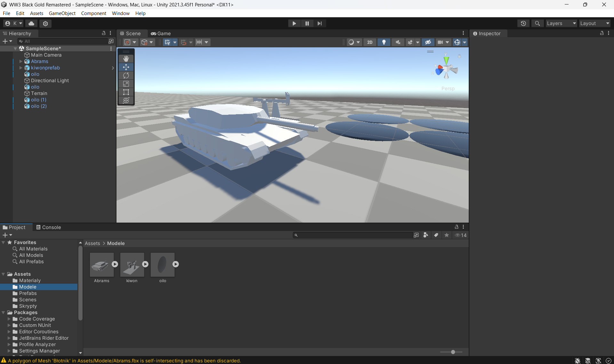Collapse the Packages tree
This screenshot has width=614, height=364.
pos(3,313)
